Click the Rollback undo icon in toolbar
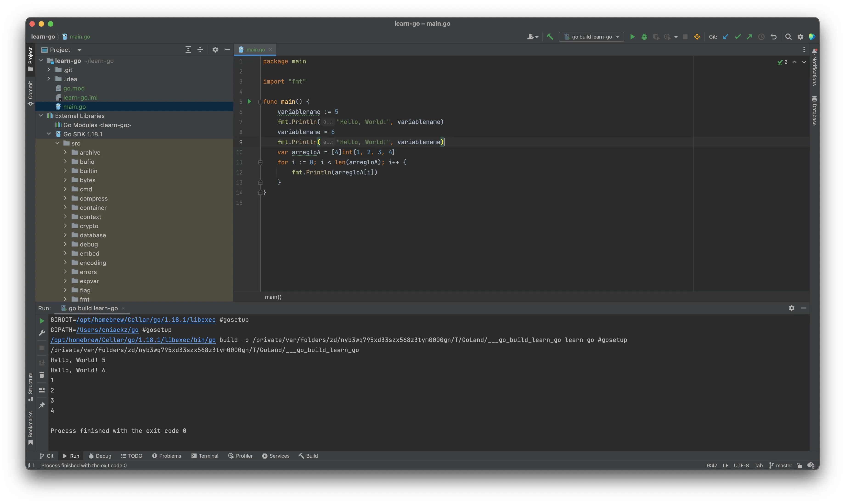The width and height of the screenshot is (845, 504). (x=774, y=37)
